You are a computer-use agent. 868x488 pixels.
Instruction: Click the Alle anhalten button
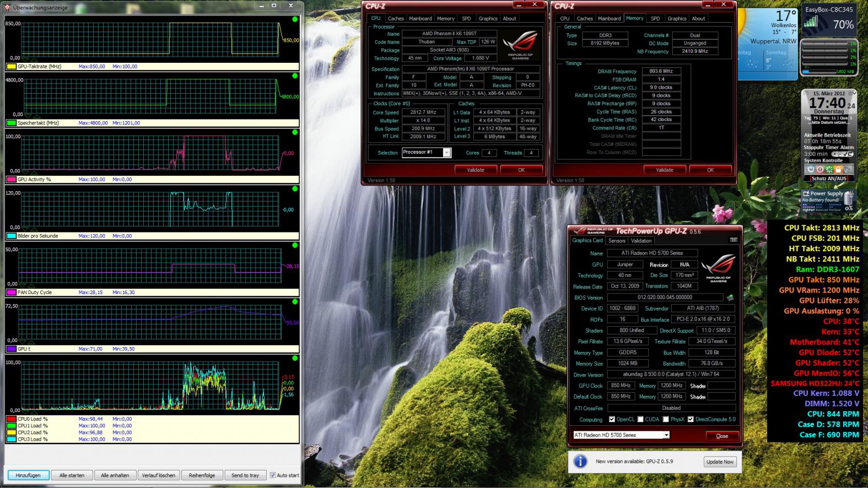click(115, 475)
